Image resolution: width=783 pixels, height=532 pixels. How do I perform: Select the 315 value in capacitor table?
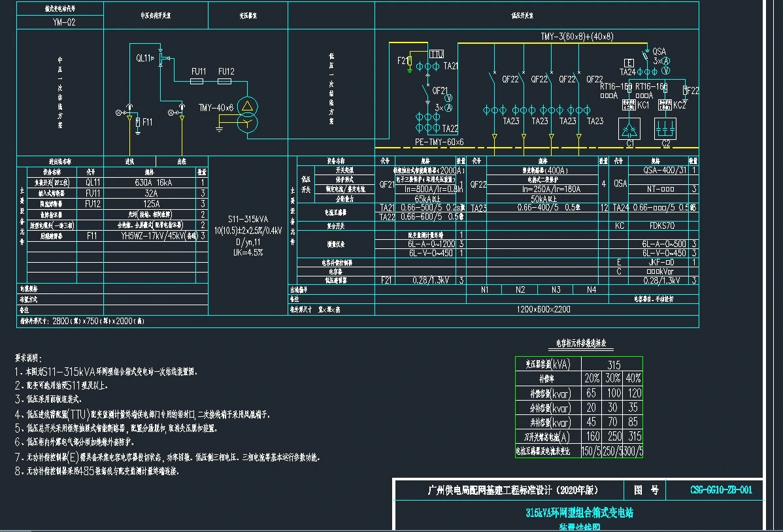click(613, 365)
